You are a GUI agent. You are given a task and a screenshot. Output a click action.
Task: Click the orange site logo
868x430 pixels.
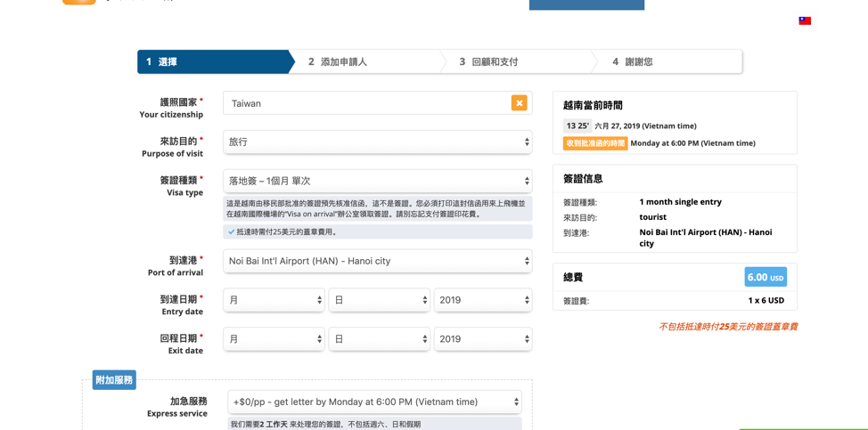(78, 3)
